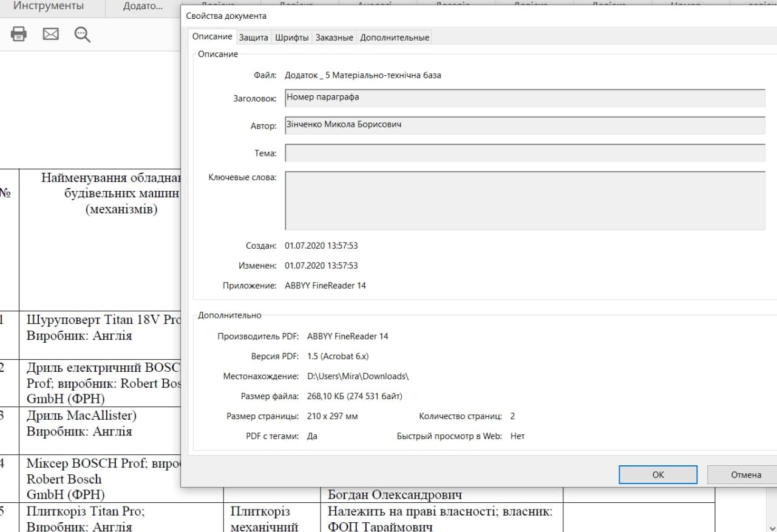Switch to the Додато... document tab
Screen dimensions: 777x532
click(143, 7)
